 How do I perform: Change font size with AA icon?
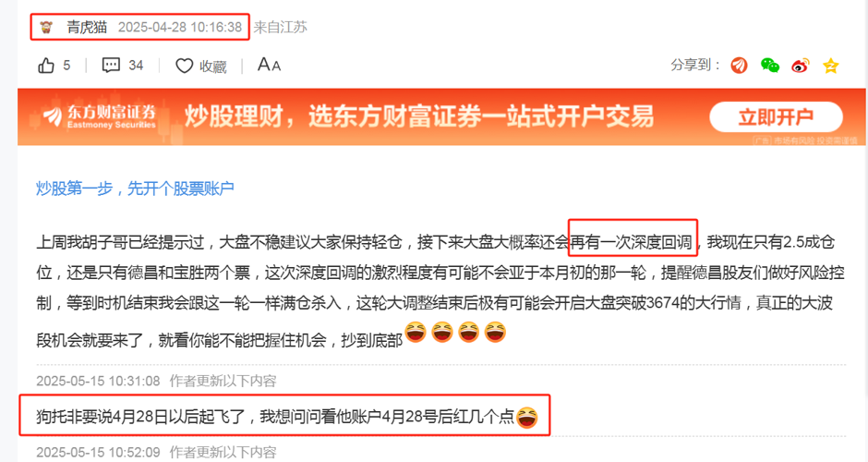click(269, 65)
